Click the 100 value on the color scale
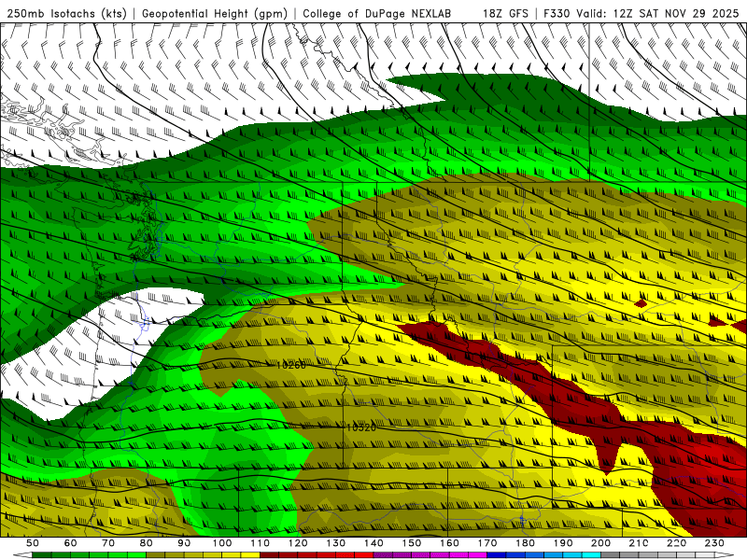 tap(222, 543)
